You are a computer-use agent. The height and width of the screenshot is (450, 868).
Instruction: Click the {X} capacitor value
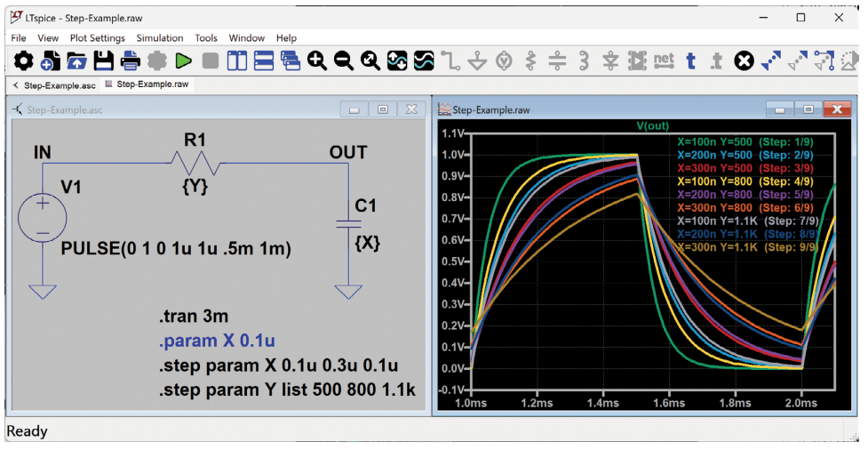[x=368, y=242]
